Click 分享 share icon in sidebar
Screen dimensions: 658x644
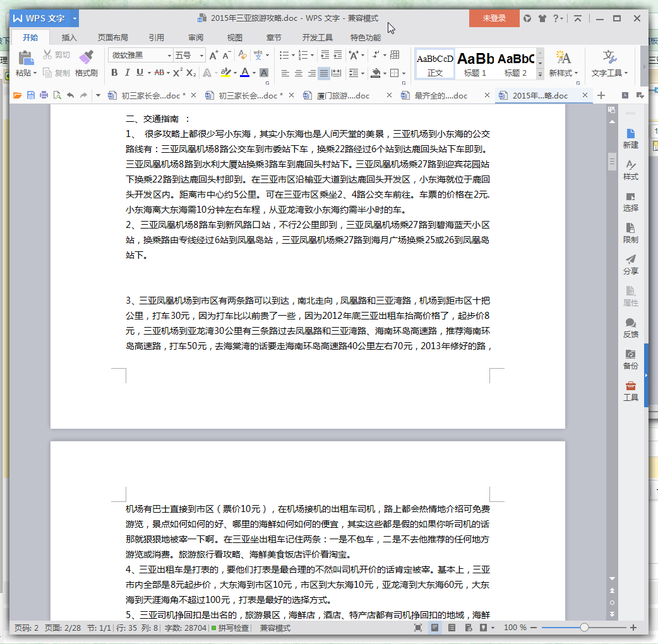pyautogui.click(x=631, y=265)
